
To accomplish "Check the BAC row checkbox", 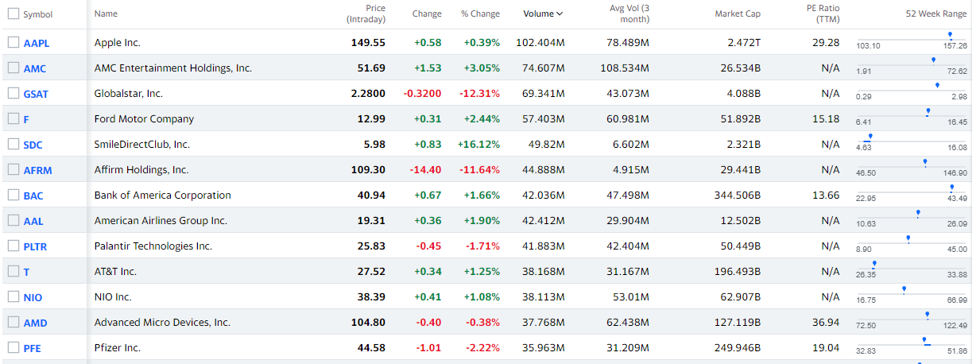I will (14, 195).
